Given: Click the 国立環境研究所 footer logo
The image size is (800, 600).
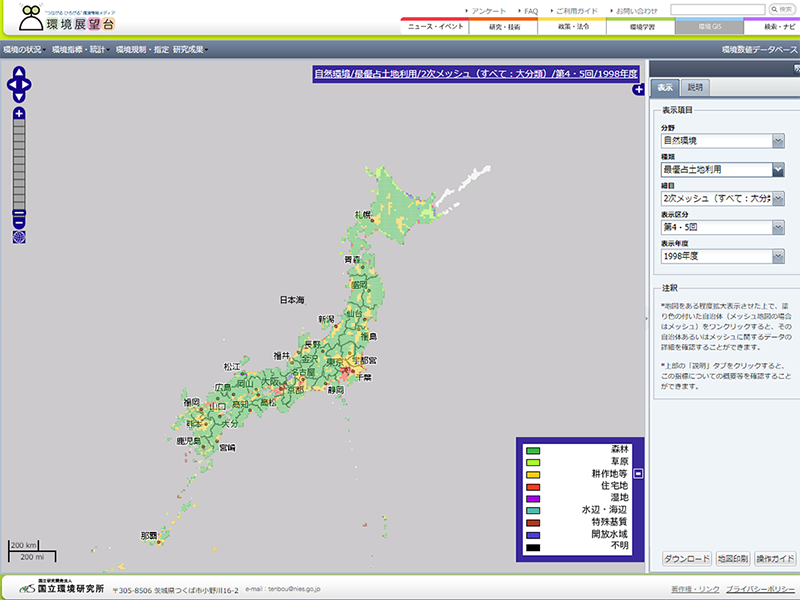Looking at the screenshot, I should click(62, 588).
